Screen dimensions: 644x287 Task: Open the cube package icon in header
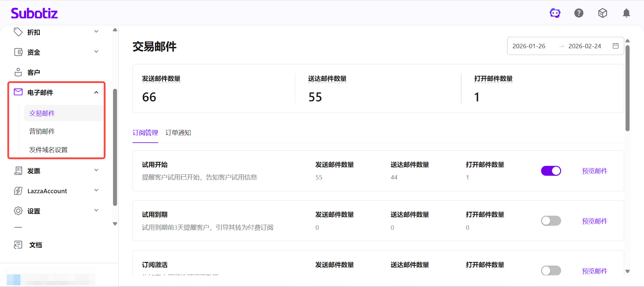point(603,13)
